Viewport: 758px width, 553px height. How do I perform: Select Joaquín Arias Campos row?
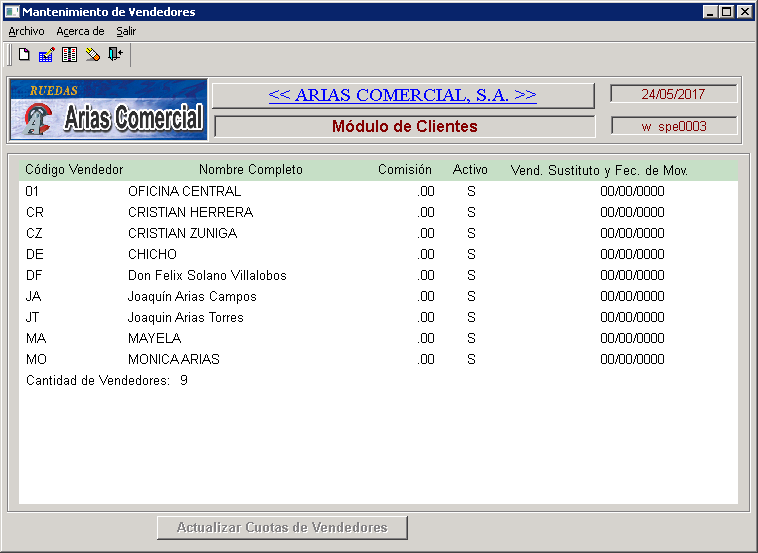pyautogui.click(x=379, y=296)
